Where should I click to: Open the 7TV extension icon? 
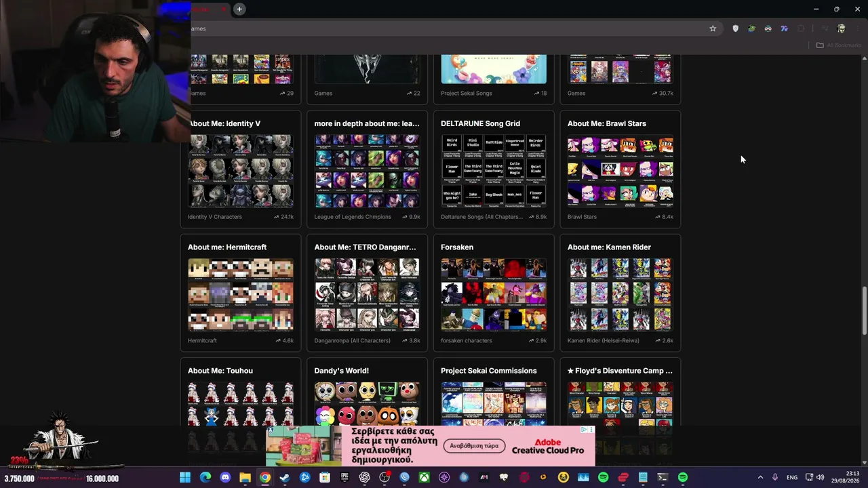[x=784, y=28]
